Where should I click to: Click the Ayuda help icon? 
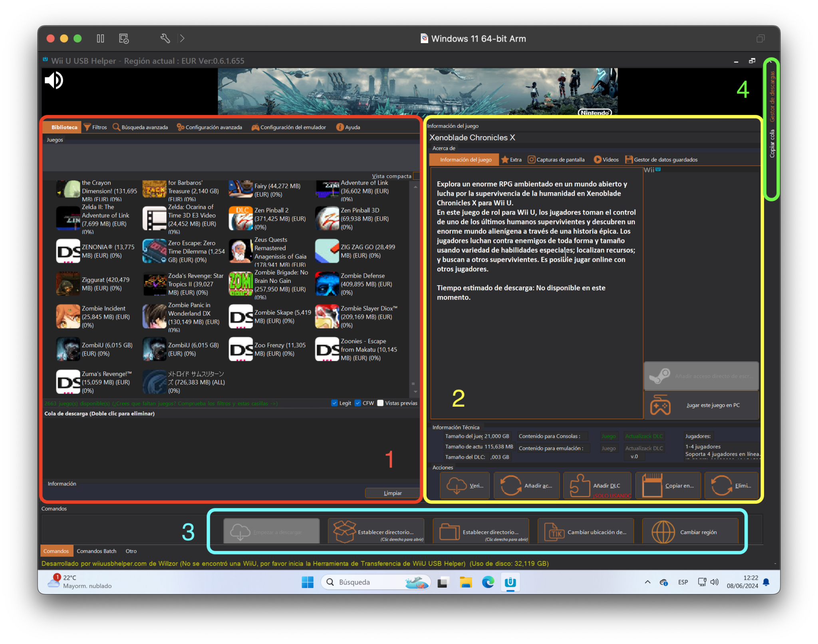[x=340, y=127]
